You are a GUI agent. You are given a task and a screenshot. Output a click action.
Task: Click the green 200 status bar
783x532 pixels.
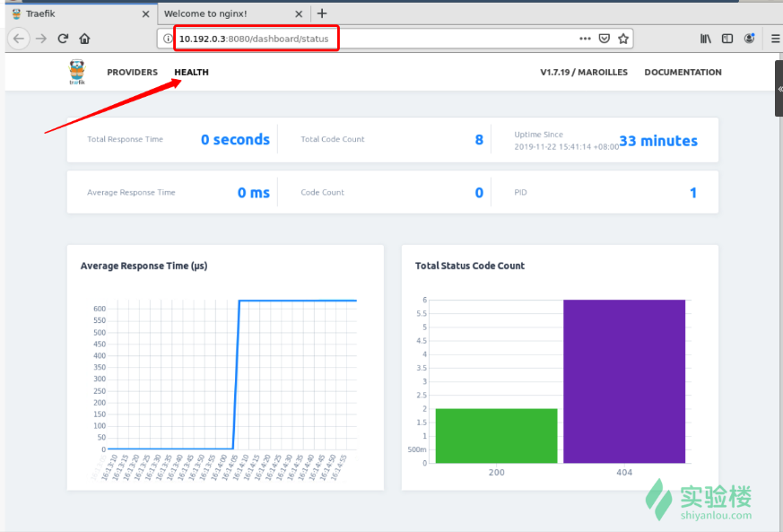coord(496,436)
